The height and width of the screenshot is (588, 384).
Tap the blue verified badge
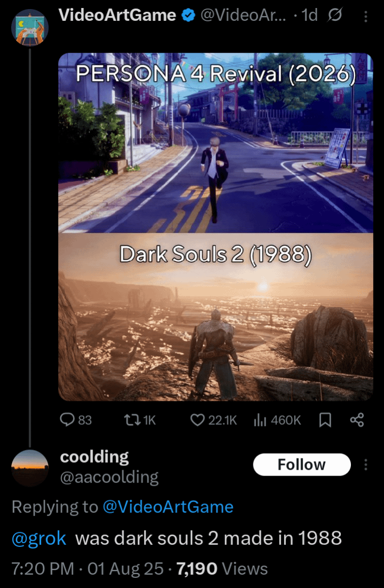[188, 15]
